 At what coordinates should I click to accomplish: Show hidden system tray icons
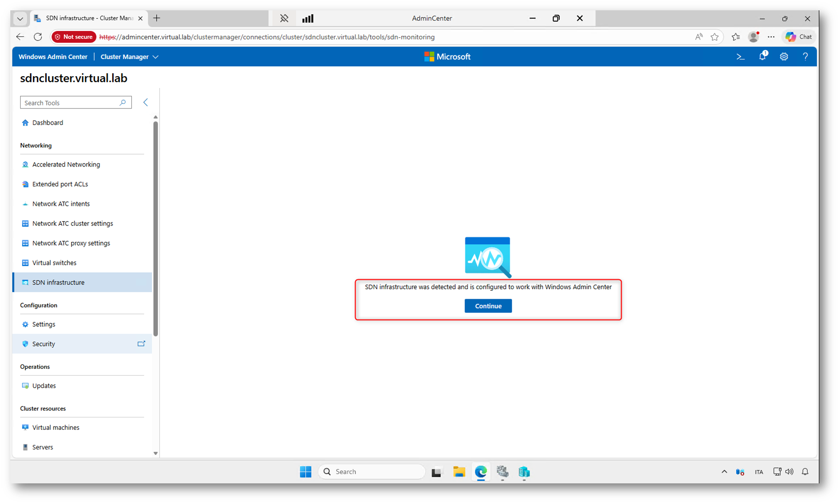tap(724, 472)
